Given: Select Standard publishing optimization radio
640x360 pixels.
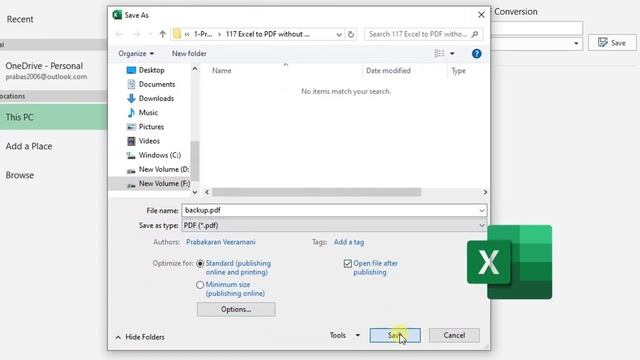Looking at the screenshot, I should 200,264.
